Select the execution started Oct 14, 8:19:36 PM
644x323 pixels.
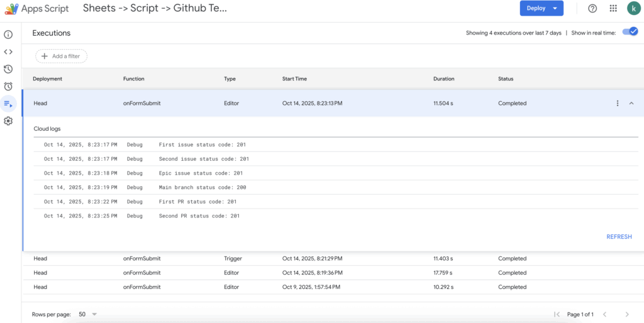click(x=333, y=273)
